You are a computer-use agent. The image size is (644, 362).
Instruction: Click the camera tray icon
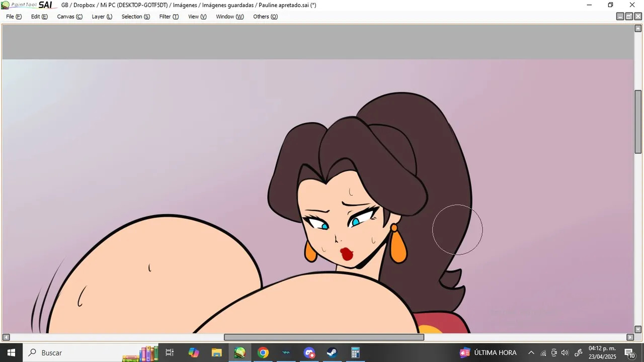[554, 352]
